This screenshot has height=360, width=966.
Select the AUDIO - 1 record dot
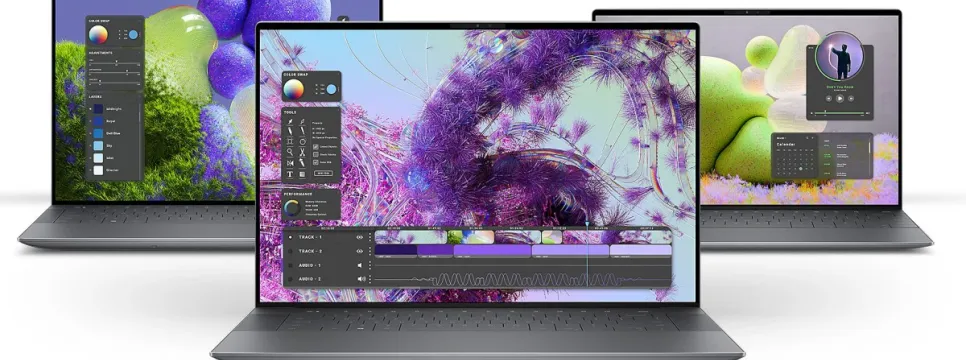290,265
